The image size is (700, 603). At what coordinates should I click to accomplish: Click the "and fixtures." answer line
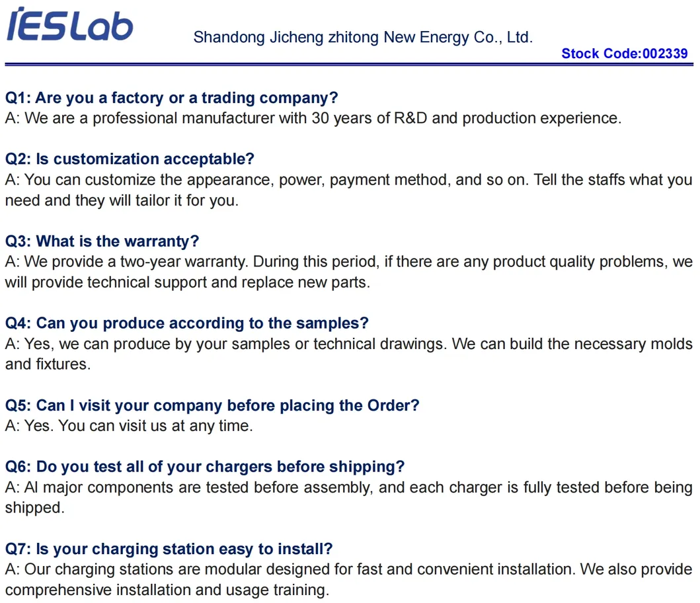(48, 364)
